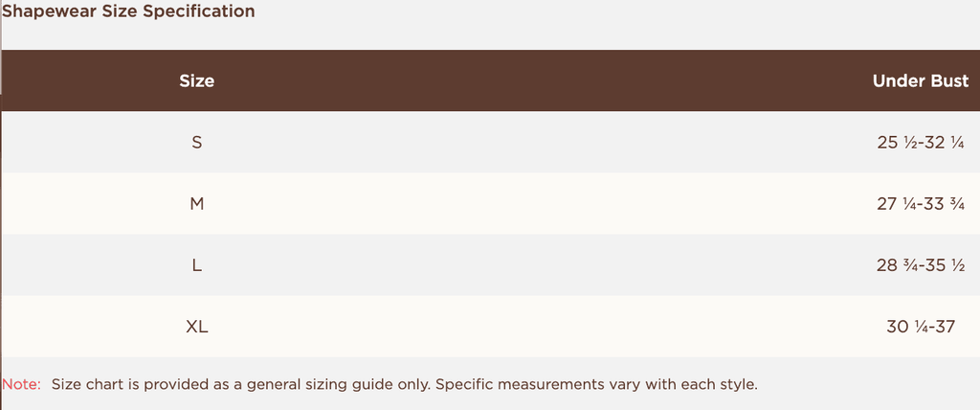Screen dimensions: 980x410
Task: Click the 27 ¼ lower value for M
Action: [897, 204]
